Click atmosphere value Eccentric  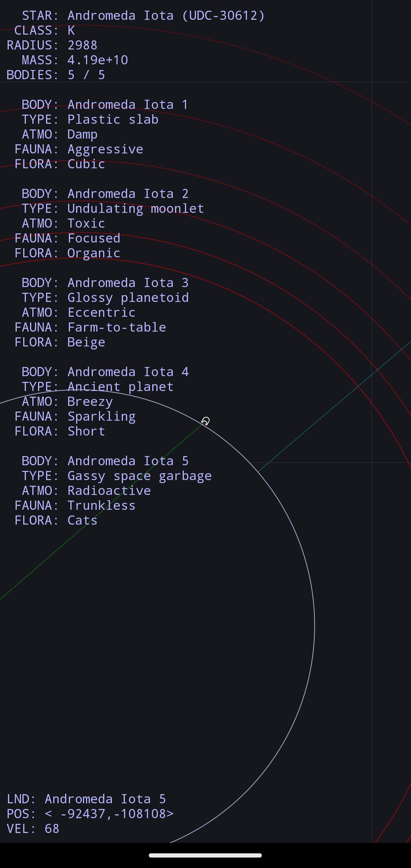[x=102, y=313]
